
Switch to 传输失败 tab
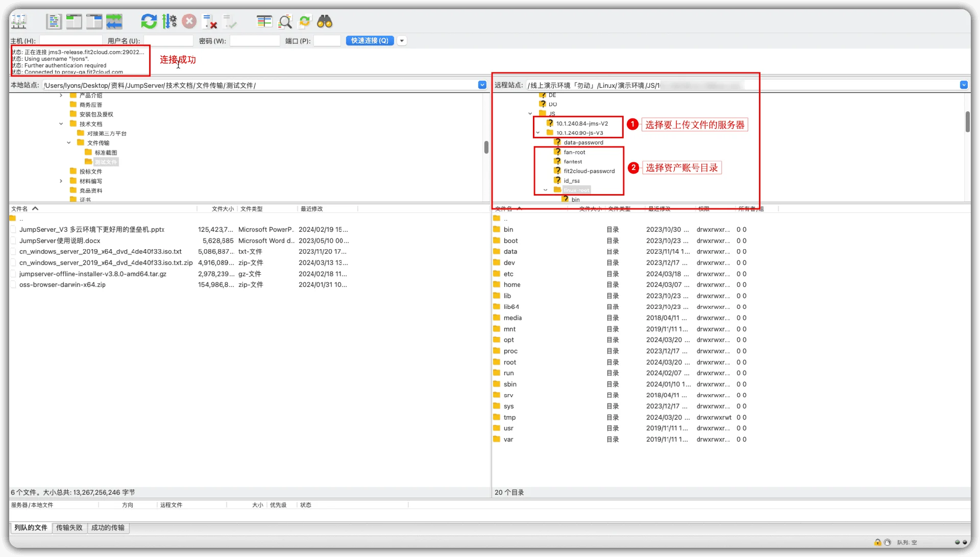tap(69, 528)
